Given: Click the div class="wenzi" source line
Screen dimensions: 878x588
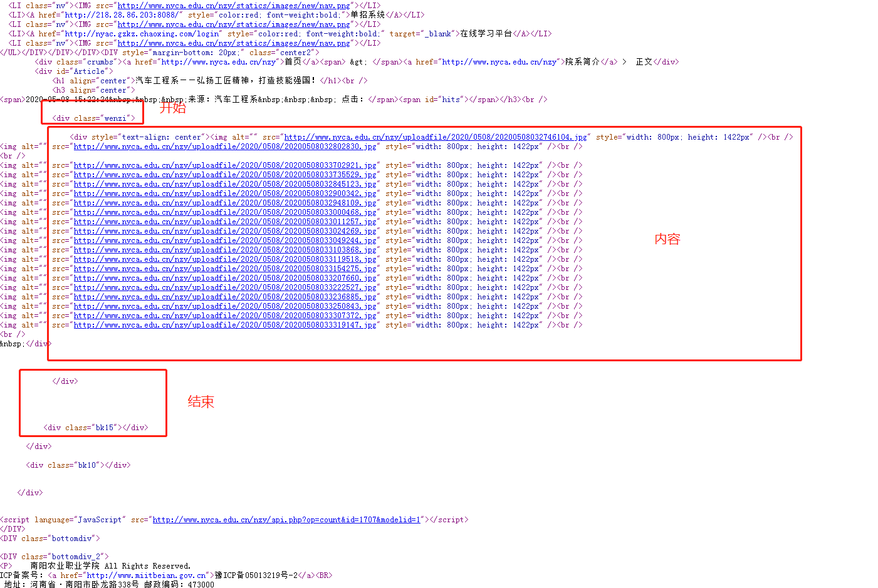Looking at the screenshot, I should [94, 118].
